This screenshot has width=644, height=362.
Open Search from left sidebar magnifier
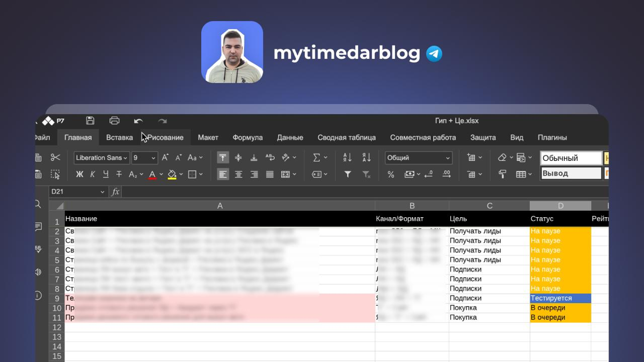click(x=38, y=204)
